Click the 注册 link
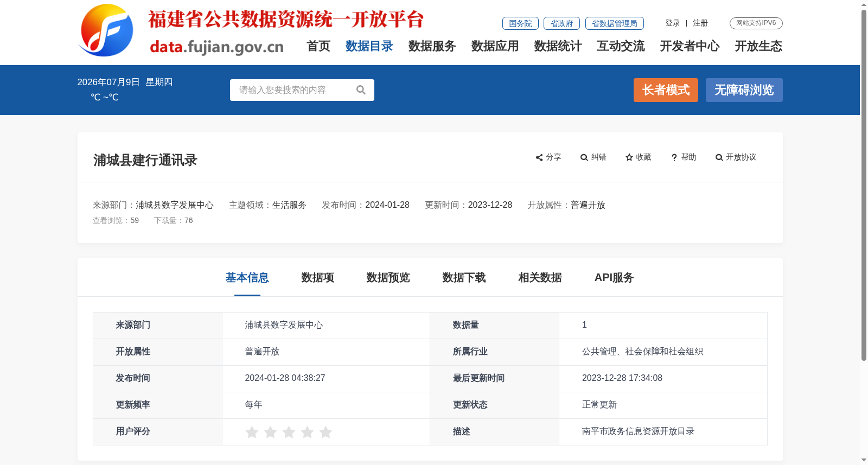The width and height of the screenshot is (868, 465). coord(700,23)
